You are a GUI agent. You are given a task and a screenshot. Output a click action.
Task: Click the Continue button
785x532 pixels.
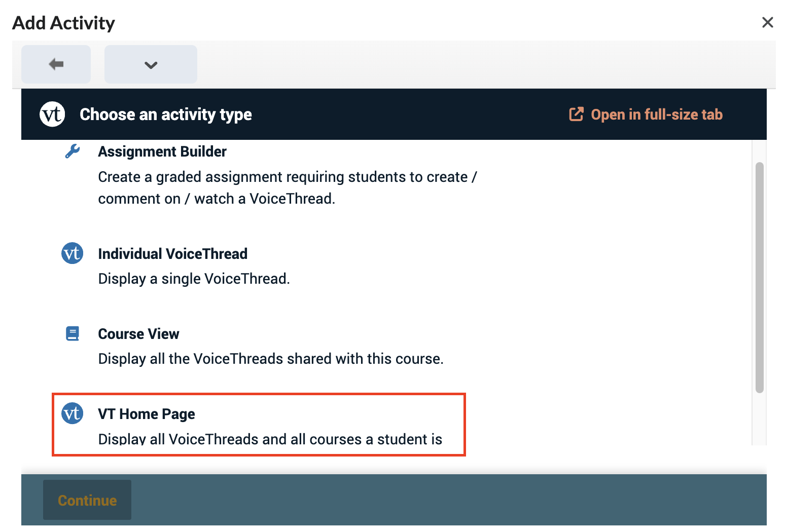coord(87,500)
